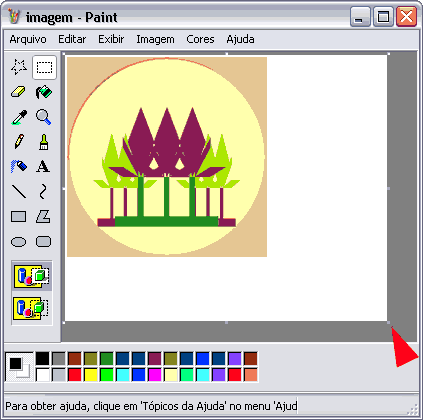Select the Magnifier tool
The image size is (423, 420).
44,117
